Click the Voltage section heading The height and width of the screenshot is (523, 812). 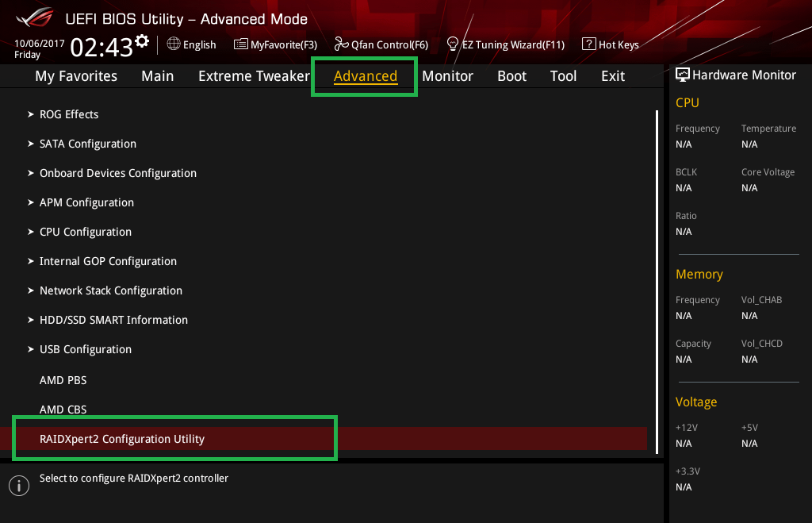click(696, 402)
